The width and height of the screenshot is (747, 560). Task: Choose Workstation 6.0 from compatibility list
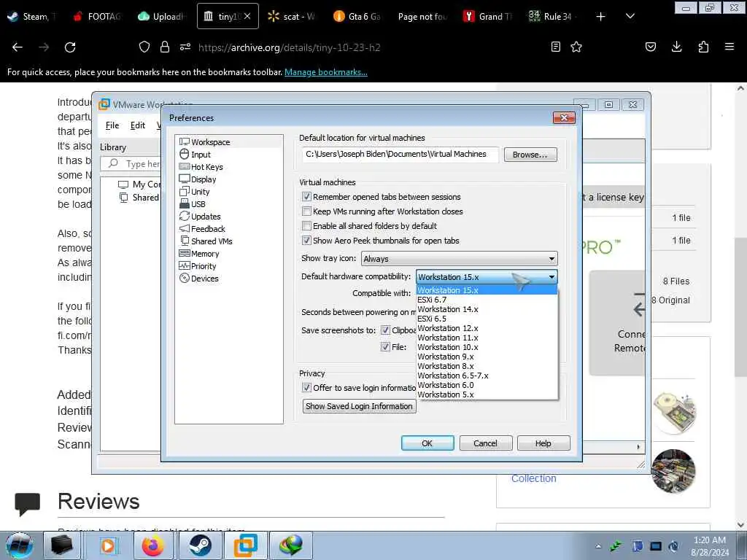487,385
